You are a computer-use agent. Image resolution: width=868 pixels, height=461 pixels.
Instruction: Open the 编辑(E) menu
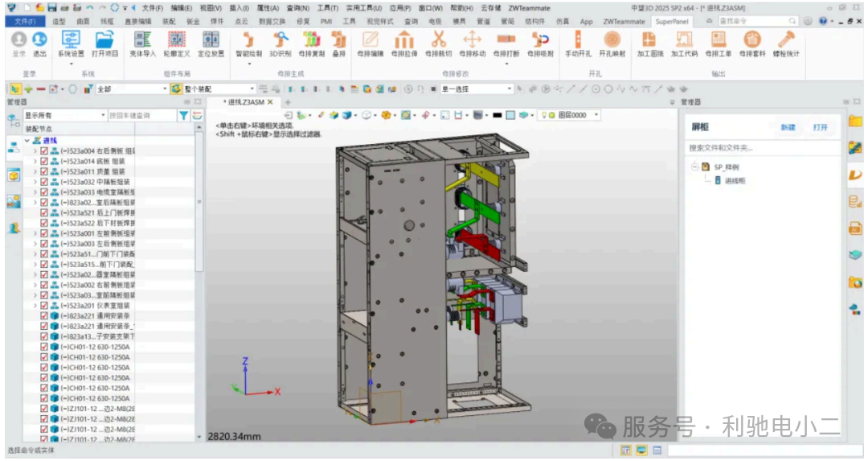[x=181, y=8]
